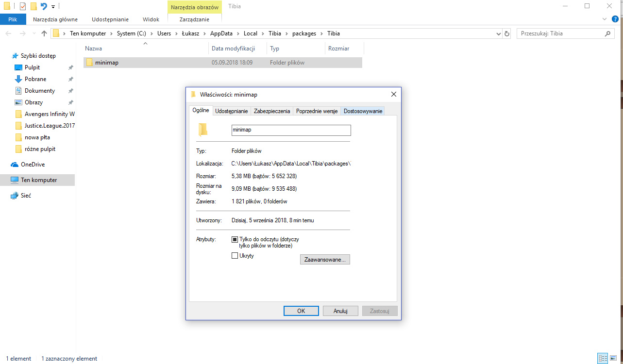Open the Udostępnianie tab in properties dialog
This screenshot has height=364, width=623.
232,111
